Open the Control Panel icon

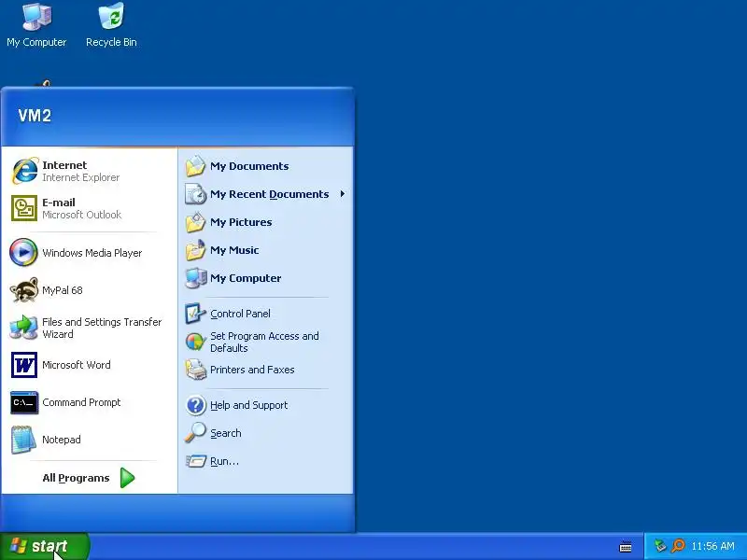(x=195, y=314)
